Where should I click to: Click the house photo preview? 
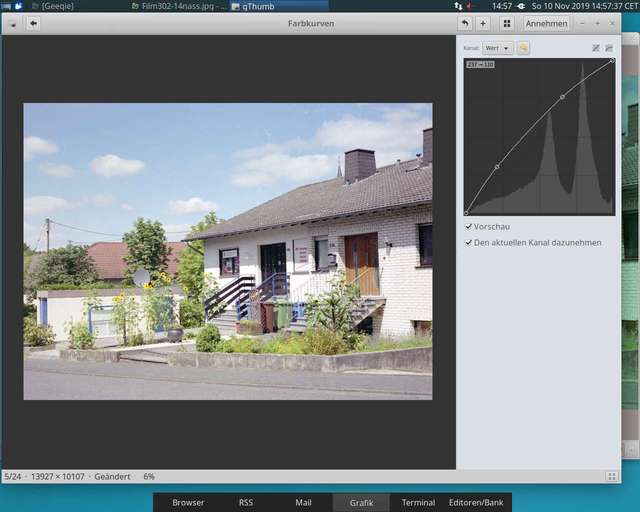pos(228,251)
